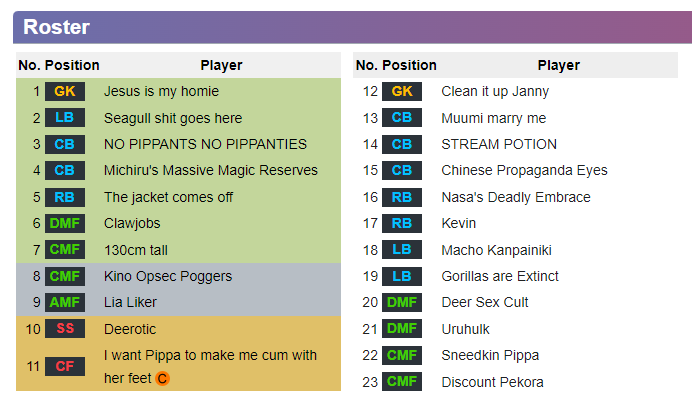Image resolution: width=692 pixels, height=404 pixels.
Task: Select the LB badge for Macho Kanpainiki
Action: [x=402, y=249]
